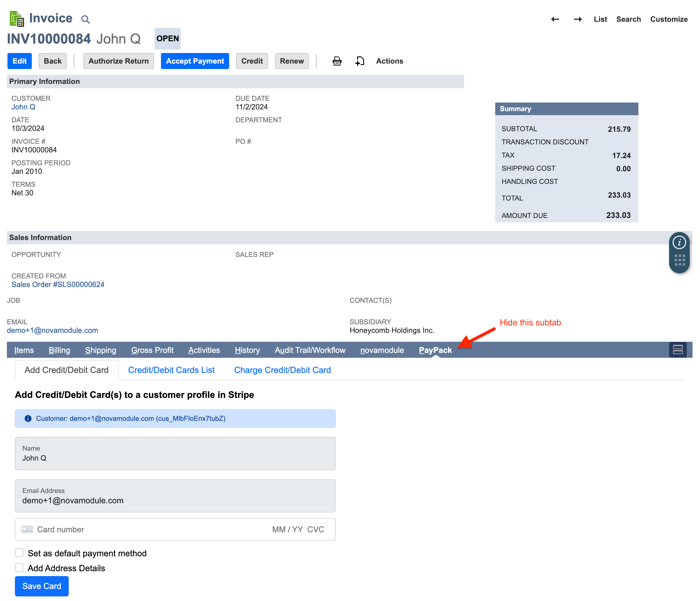Click the info circle icon on right edge
The height and width of the screenshot is (601, 700).
pos(679,242)
